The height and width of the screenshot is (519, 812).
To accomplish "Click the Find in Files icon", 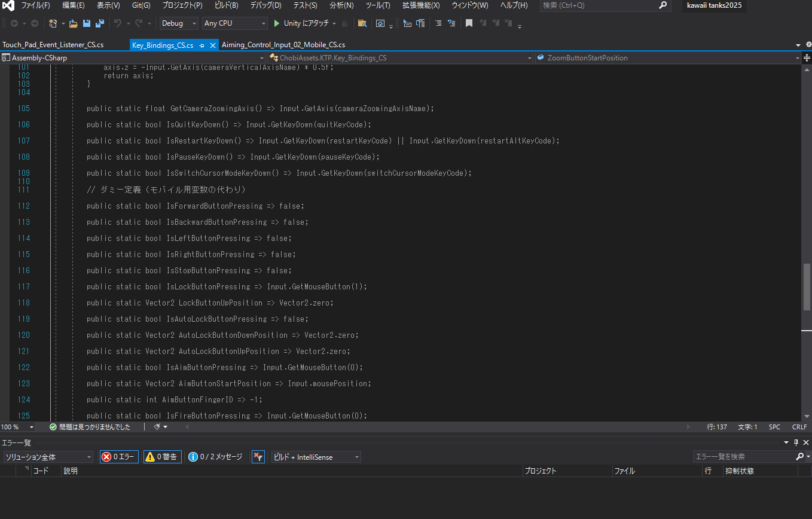I will 362,23.
